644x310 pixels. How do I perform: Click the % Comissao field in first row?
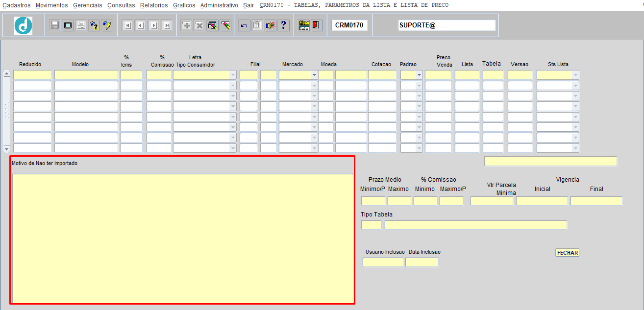pos(159,75)
